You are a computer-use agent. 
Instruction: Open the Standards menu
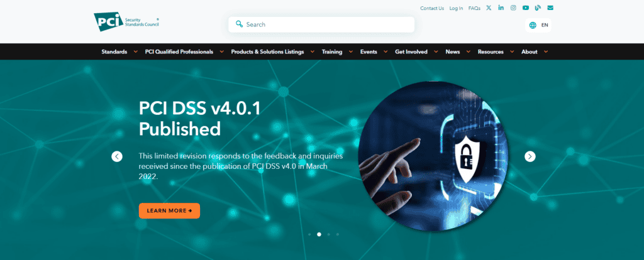(x=114, y=51)
